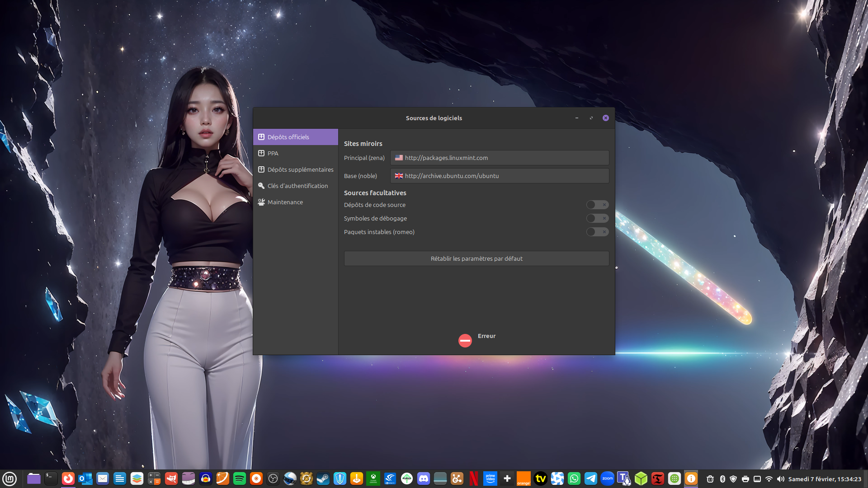Open Steam from the taskbar

(323, 479)
